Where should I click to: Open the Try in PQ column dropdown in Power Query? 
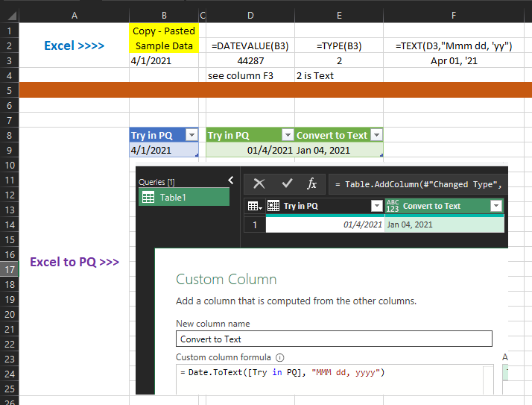[376, 206]
